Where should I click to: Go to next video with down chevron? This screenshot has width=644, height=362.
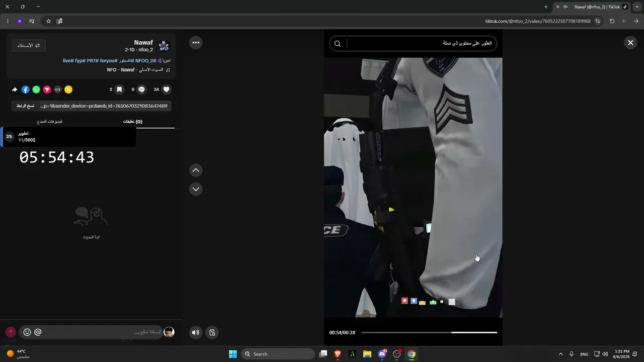pyautogui.click(x=196, y=189)
